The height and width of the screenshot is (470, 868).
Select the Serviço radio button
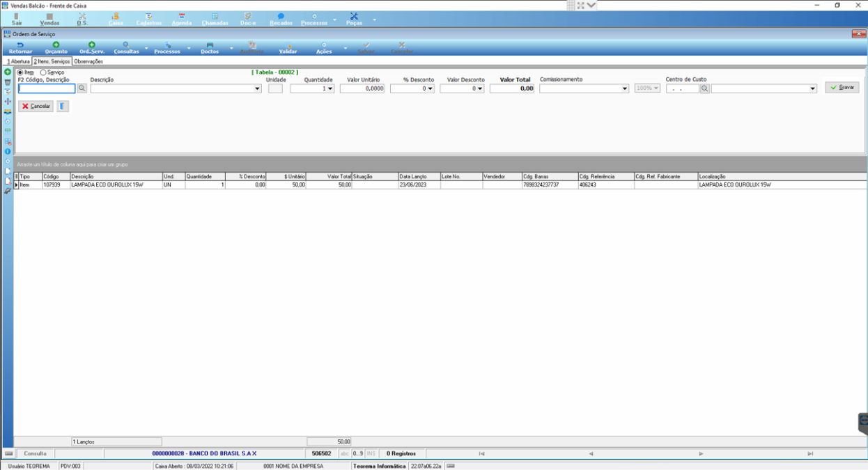(43, 72)
